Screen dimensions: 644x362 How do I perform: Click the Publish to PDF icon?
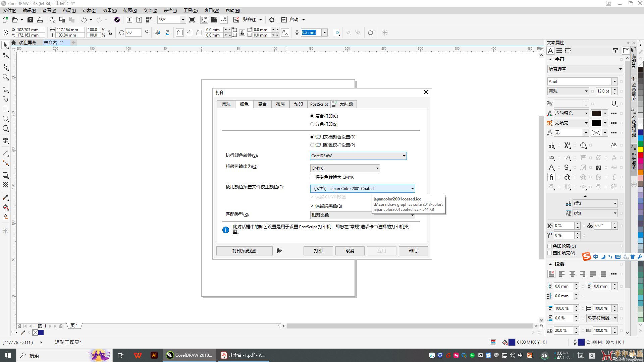tap(149, 20)
